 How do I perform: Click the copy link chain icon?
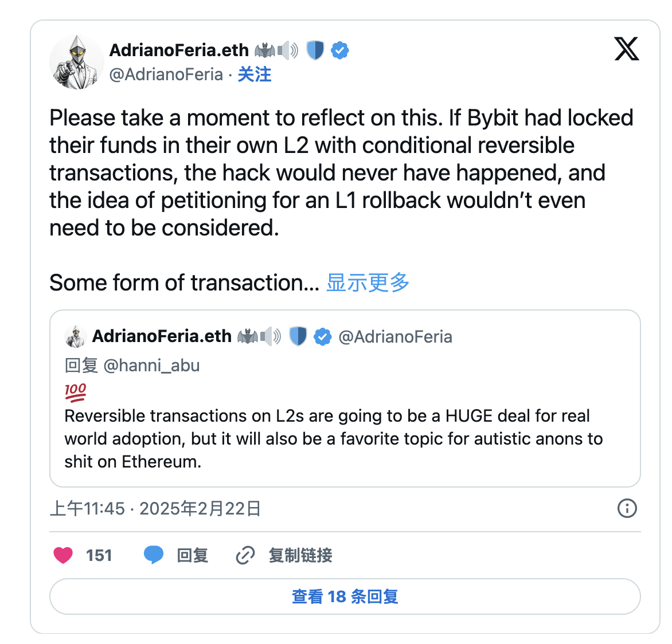point(245,555)
